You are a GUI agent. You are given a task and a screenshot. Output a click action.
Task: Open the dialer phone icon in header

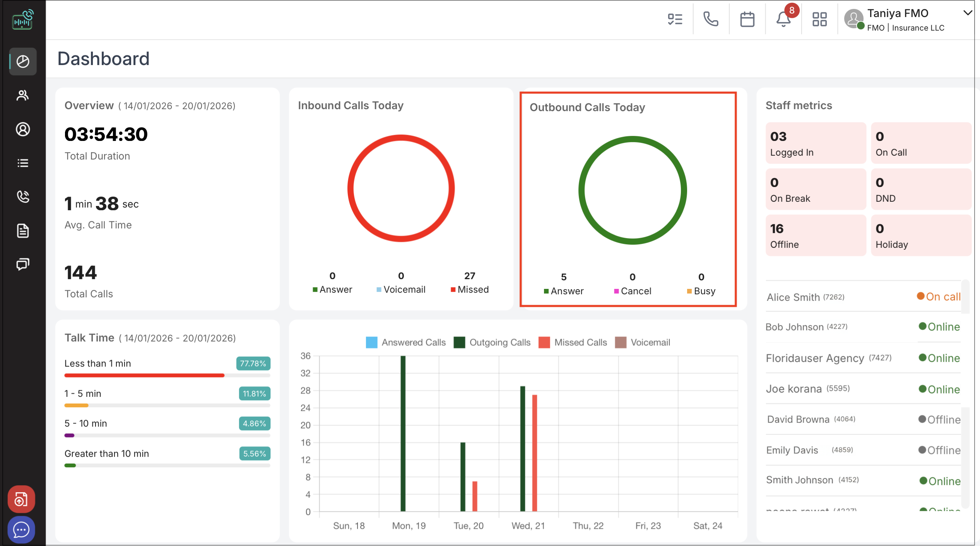(711, 19)
